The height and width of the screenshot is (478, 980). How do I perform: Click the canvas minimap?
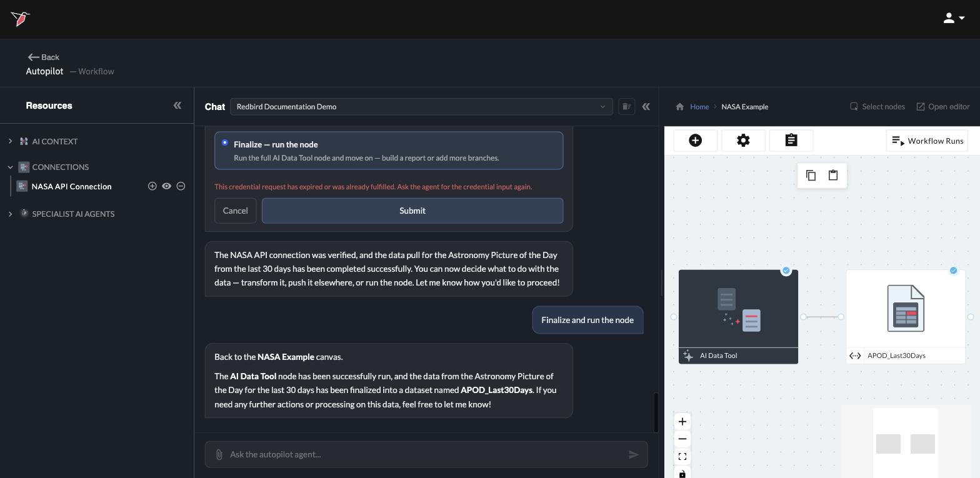[x=906, y=441]
